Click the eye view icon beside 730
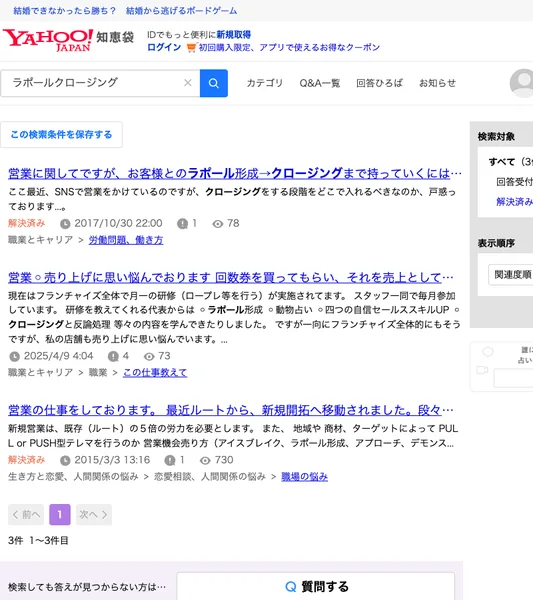The height and width of the screenshot is (600, 533). [205, 461]
